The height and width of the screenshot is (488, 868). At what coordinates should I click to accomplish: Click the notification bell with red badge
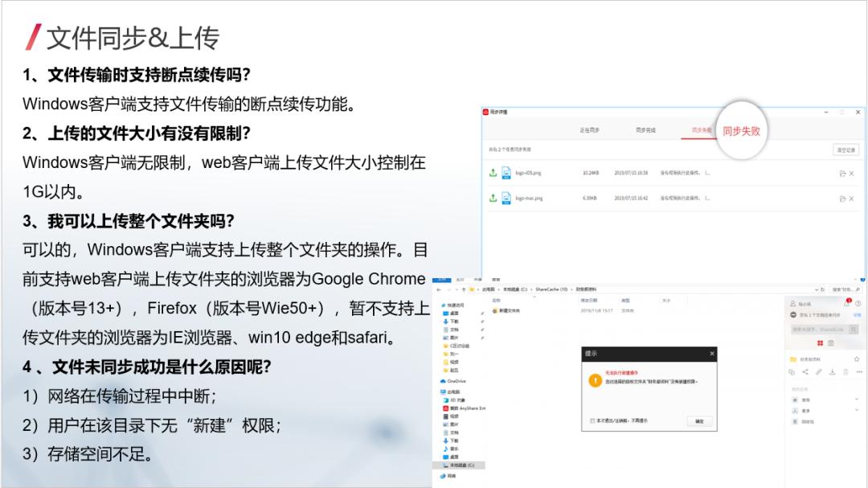coord(847,302)
